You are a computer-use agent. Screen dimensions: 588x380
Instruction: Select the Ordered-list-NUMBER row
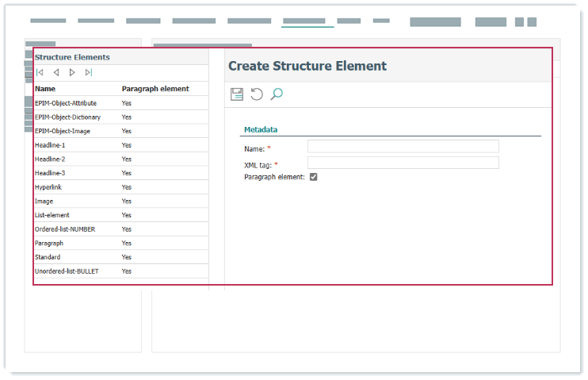65,229
